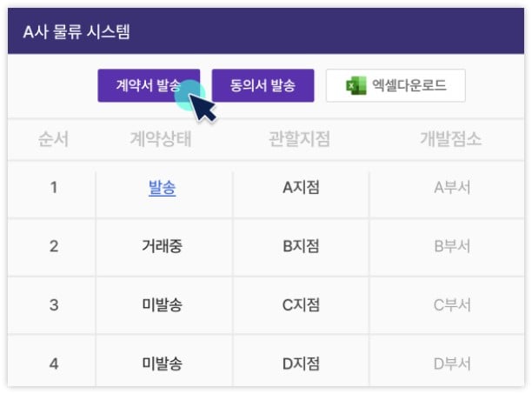Select the 거래중 status cell
Screen dimensions: 532x394
[x=163, y=246]
